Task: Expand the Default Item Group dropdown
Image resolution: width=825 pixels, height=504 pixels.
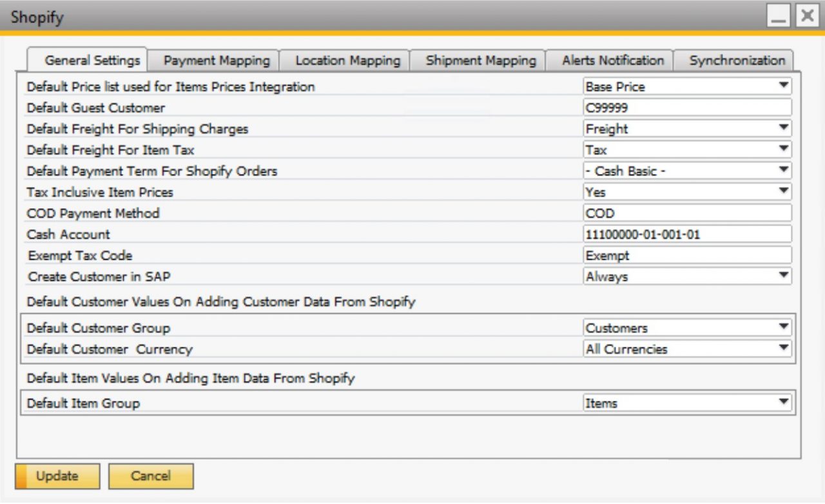Action: pyautogui.click(x=784, y=402)
